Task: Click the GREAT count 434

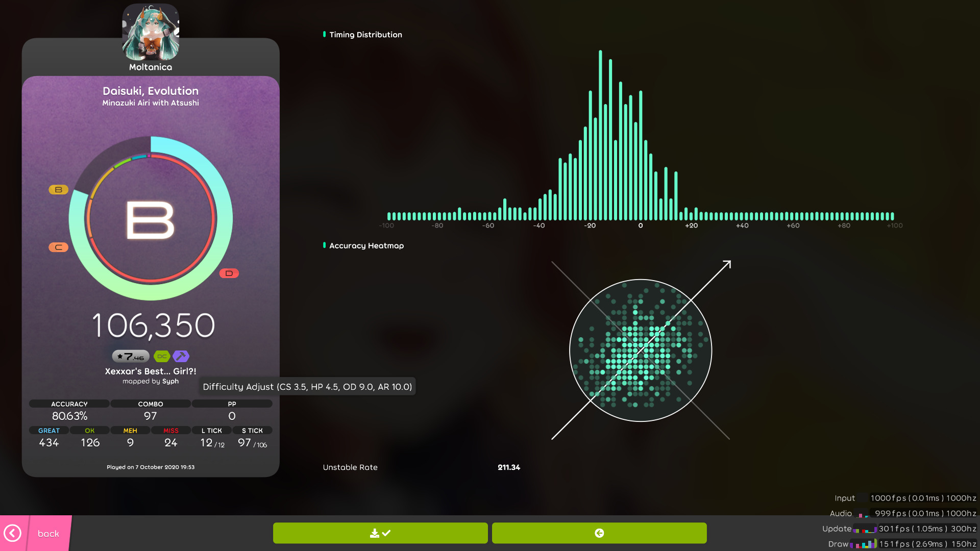Action: [x=49, y=443]
